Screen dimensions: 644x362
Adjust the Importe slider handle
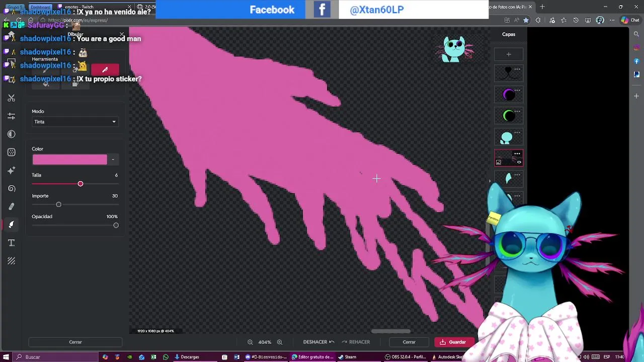[58, 205]
